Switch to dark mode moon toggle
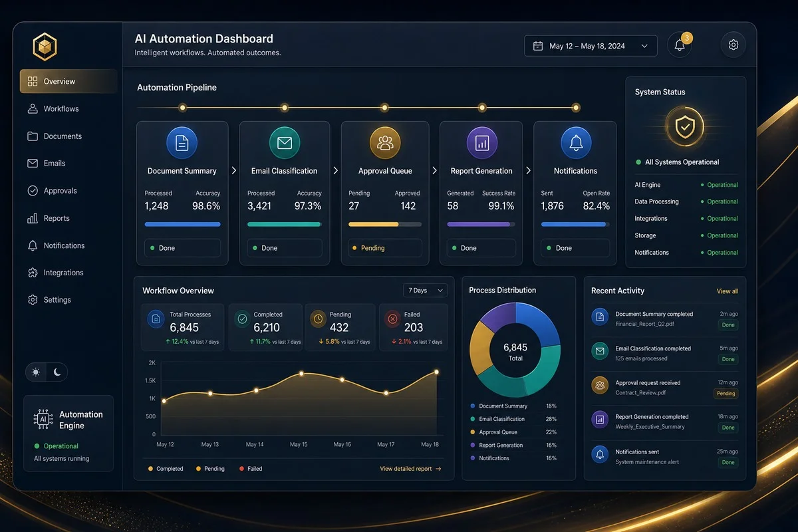The height and width of the screenshot is (532, 798). pos(57,372)
